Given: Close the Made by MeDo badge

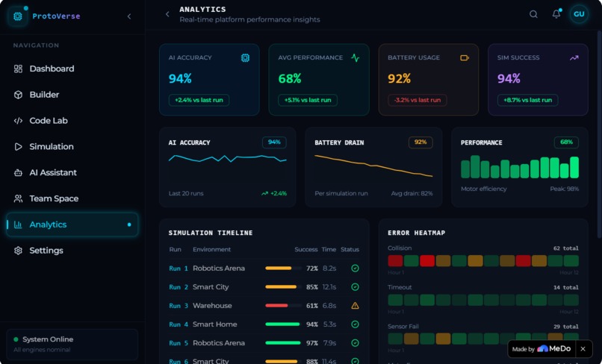Looking at the screenshot, I should tap(583, 349).
